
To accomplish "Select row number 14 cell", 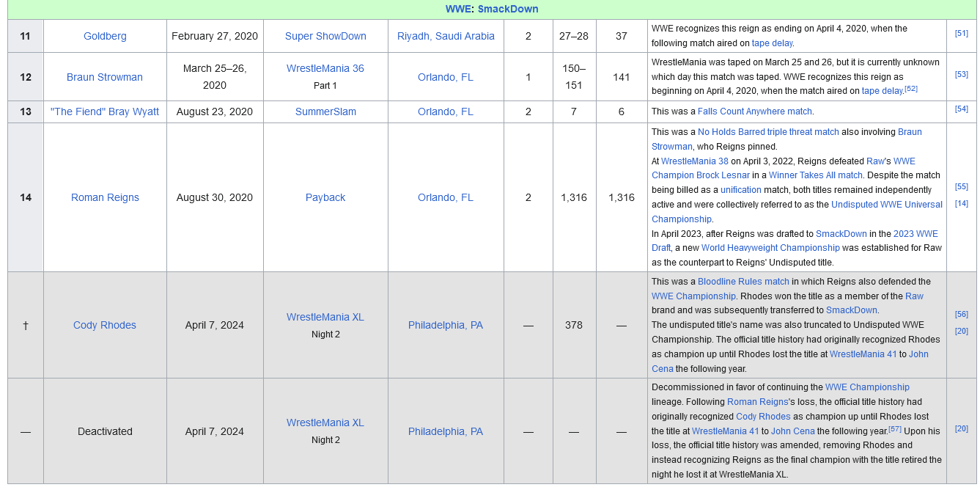I will tap(26, 197).
